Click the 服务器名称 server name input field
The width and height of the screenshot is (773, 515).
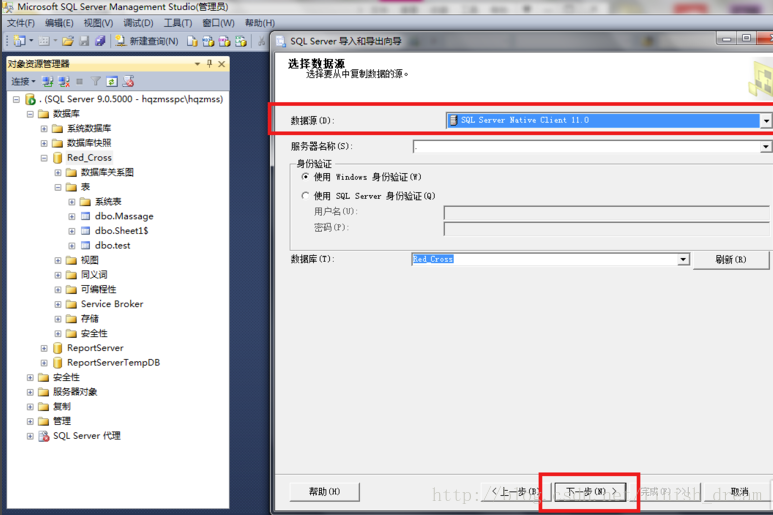587,146
